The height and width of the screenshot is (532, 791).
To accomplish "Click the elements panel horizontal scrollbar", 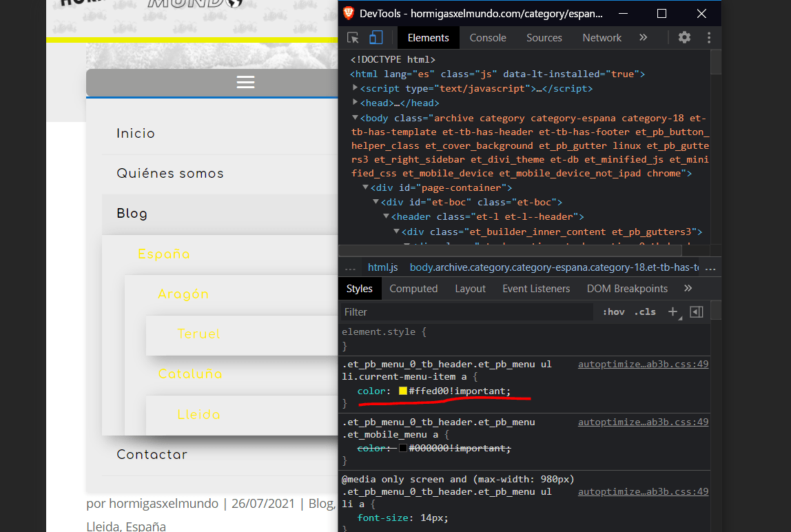I will click(510, 250).
